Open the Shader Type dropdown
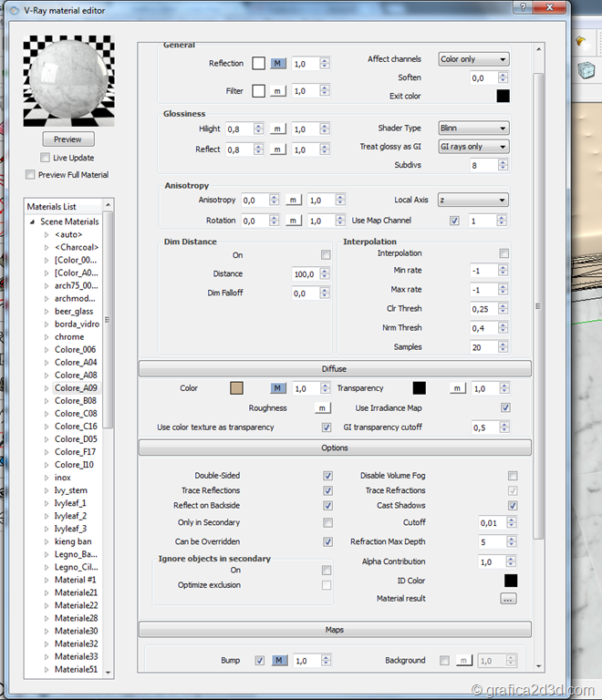Viewport: 602px width, 700px height. tap(472, 129)
